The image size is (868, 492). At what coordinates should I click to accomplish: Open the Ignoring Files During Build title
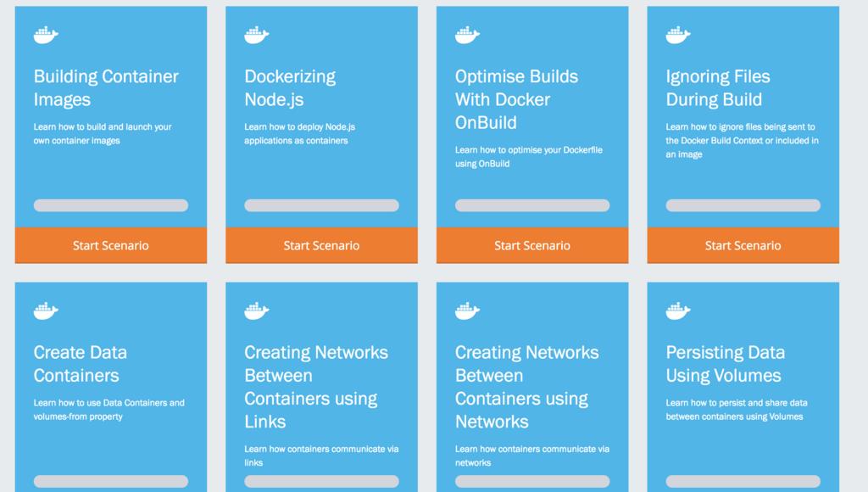pyautogui.click(x=718, y=87)
